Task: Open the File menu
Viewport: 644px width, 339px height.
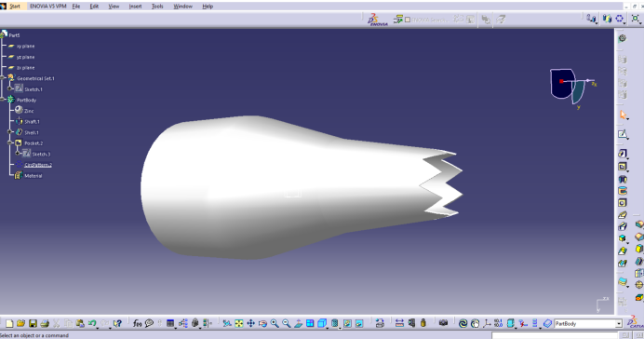Action: 76,7
